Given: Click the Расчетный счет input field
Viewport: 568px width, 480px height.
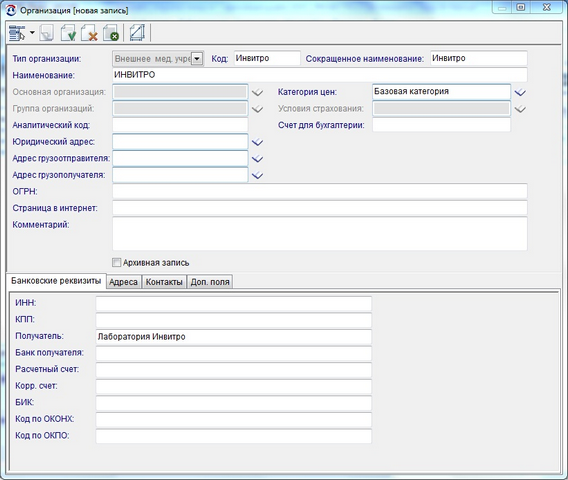Looking at the screenshot, I should (234, 370).
